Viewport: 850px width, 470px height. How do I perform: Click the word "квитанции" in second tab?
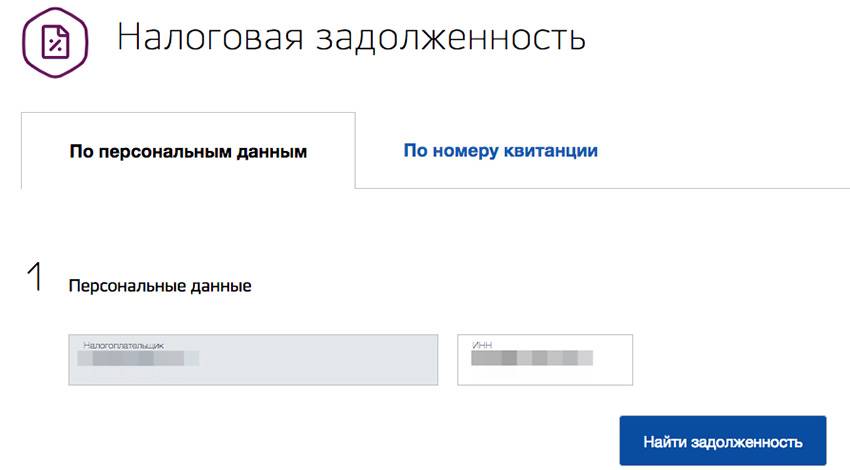click(x=554, y=151)
